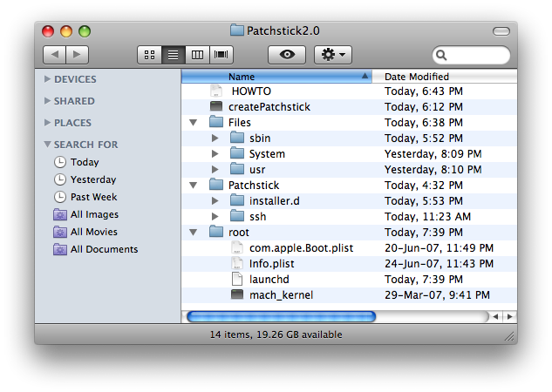Viewport: 552px width, 392px height.
Task: Switch to column view mode
Action: 197,55
